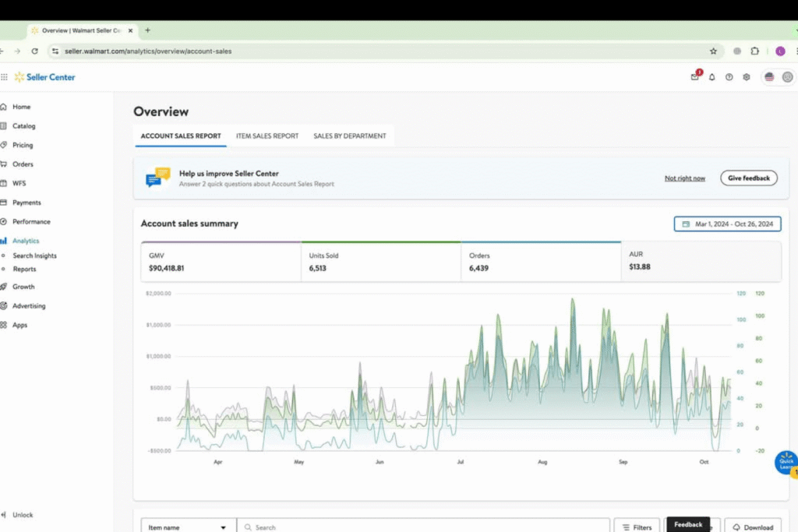The image size is (798, 532).
Task: Select the Units Sold metric card
Action: click(x=381, y=262)
